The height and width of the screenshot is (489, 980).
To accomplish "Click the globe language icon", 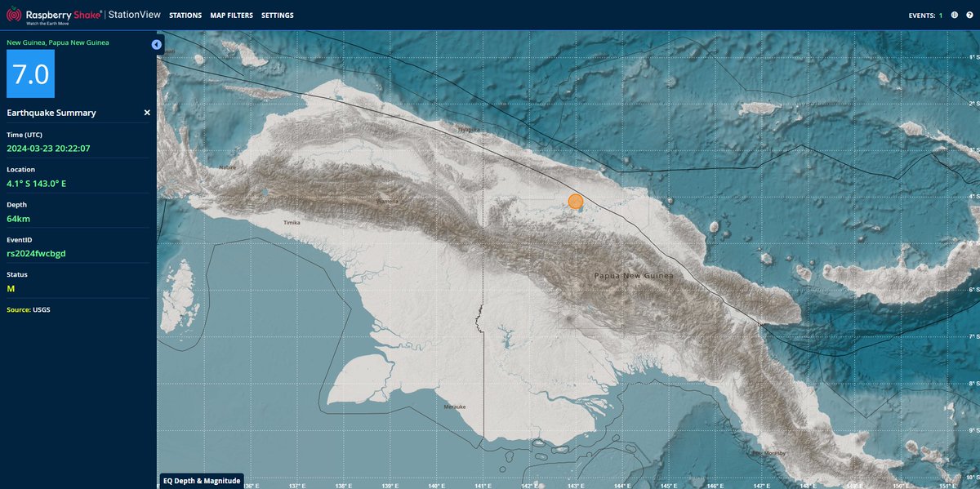I will [x=954, y=16].
